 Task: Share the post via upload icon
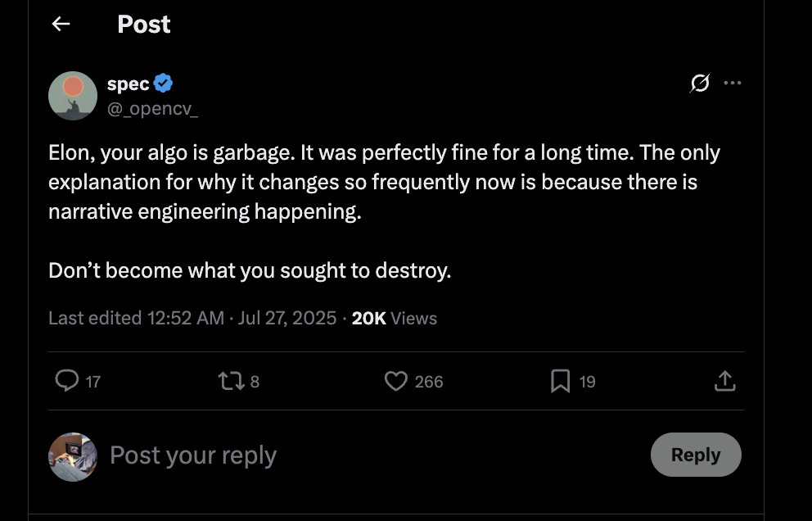[725, 381]
